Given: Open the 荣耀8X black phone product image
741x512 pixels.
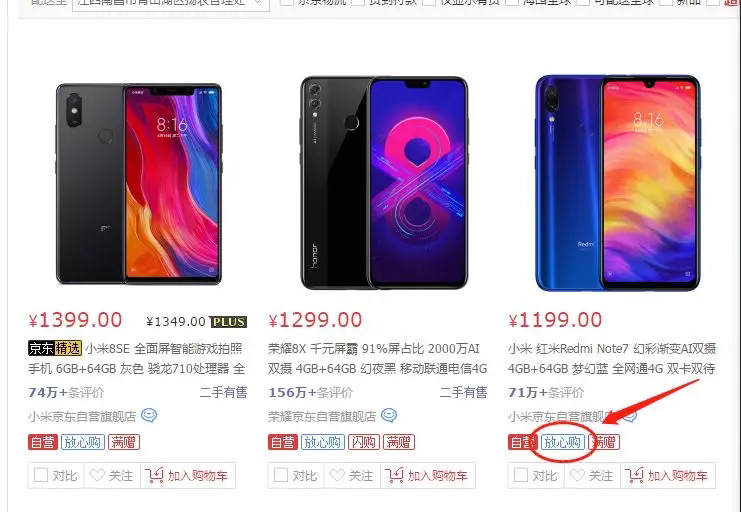Looking at the screenshot, I should tap(384, 182).
